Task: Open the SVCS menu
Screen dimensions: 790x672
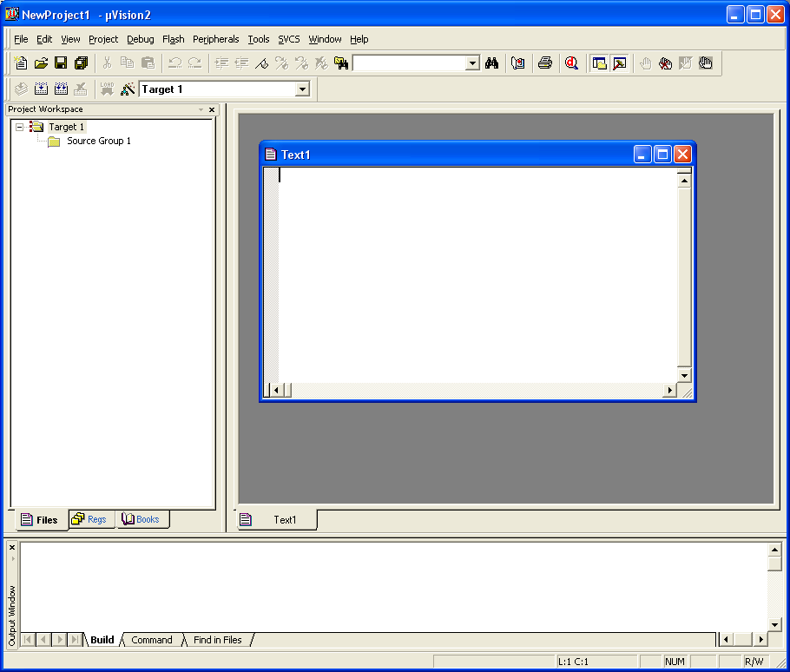Action: [x=289, y=39]
